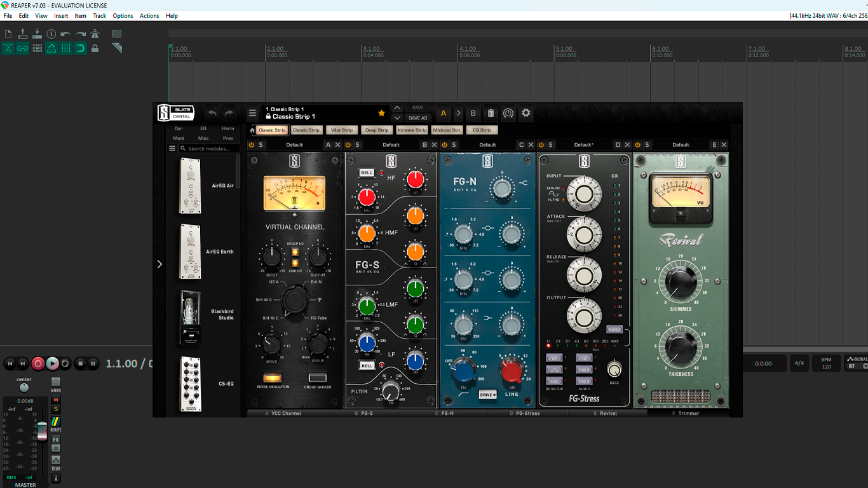This screenshot has width=868, height=488.
Task: Click the red Record transport button
Action: (x=38, y=363)
